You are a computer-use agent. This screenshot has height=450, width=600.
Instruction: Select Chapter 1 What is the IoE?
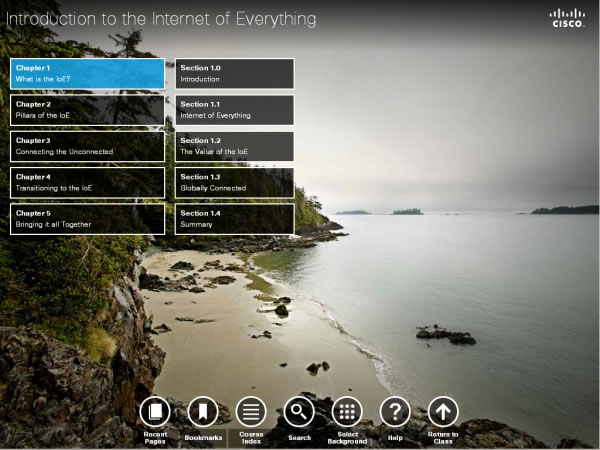click(87, 73)
